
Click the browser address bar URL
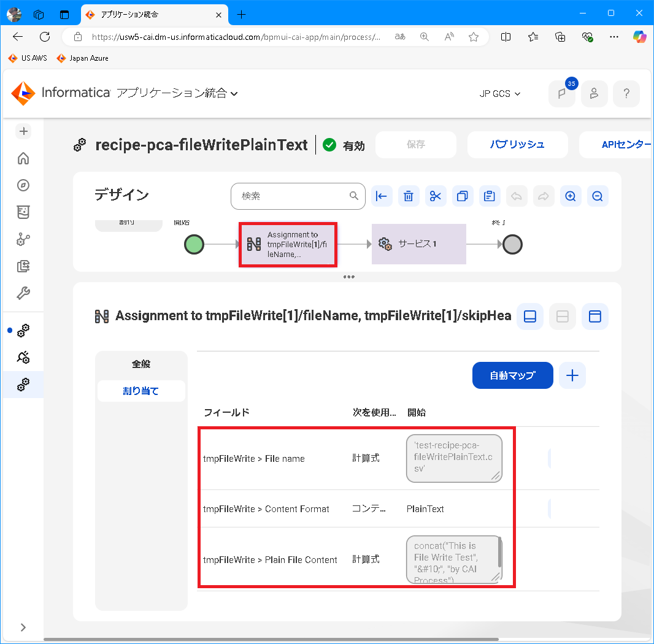point(236,37)
